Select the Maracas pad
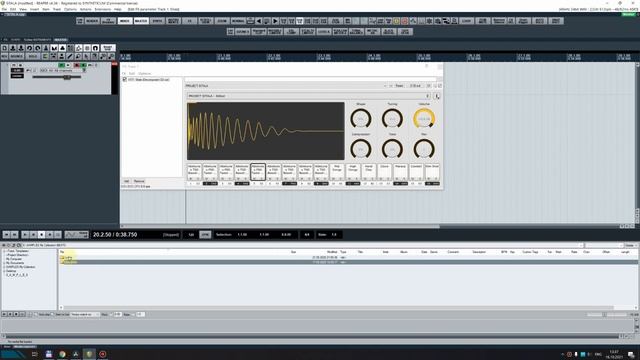 click(400, 171)
